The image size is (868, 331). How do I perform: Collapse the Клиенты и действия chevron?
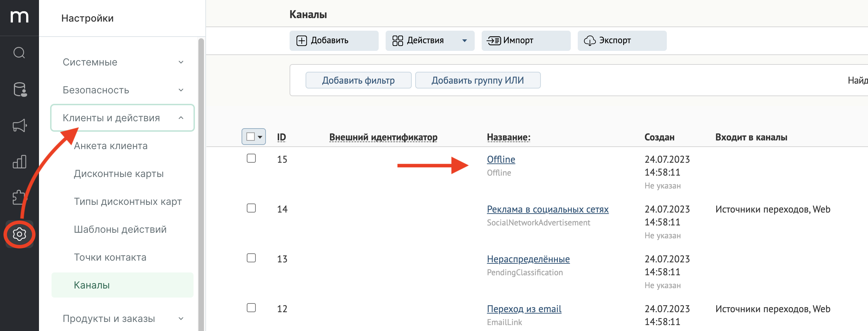(x=181, y=118)
